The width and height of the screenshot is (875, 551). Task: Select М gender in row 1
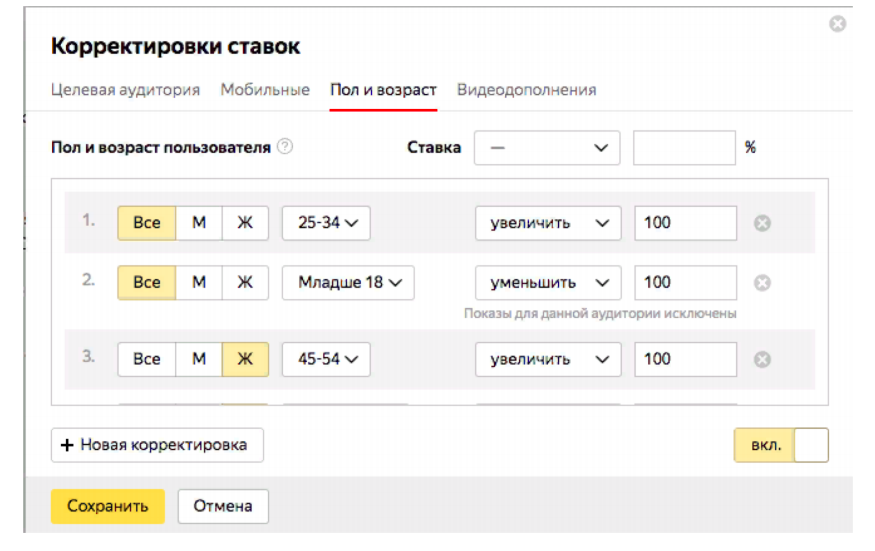(199, 223)
